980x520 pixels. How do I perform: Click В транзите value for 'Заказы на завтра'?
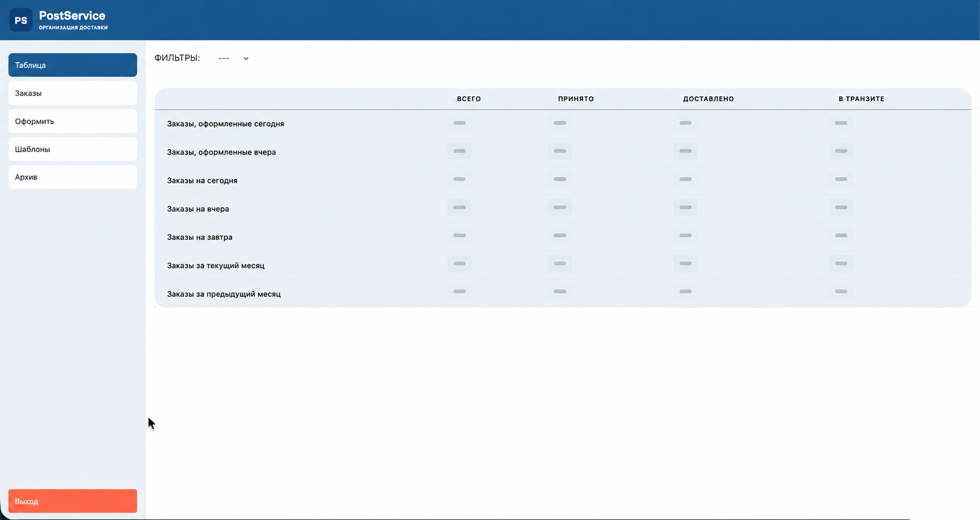(x=841, y=235)
